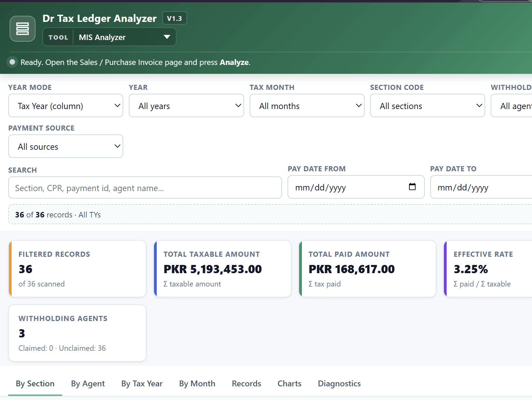Open the calendar picker for Pay Date From
Screen dimensions: 532x400
point(412,187)
